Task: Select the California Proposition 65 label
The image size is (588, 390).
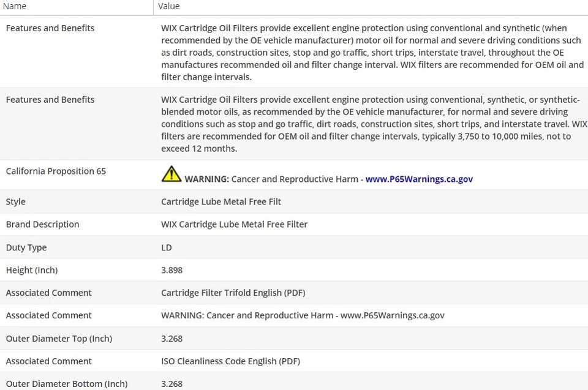Action: 56,171
